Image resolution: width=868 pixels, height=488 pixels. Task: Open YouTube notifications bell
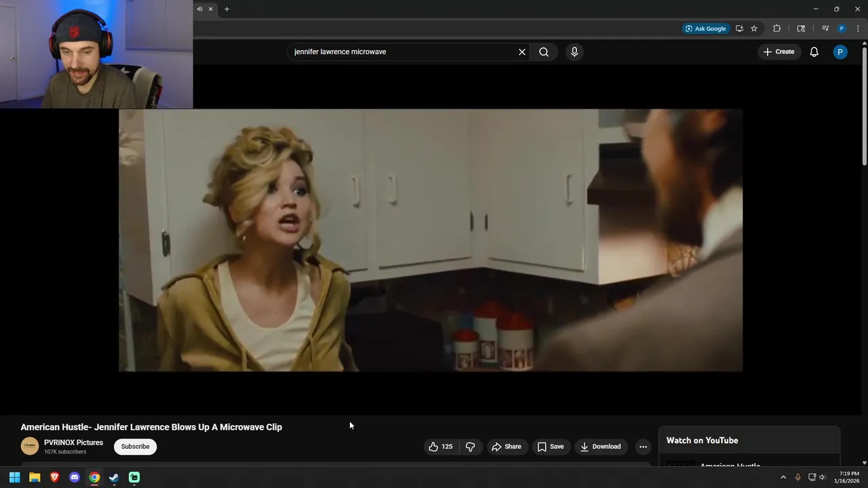coord(814,52)
